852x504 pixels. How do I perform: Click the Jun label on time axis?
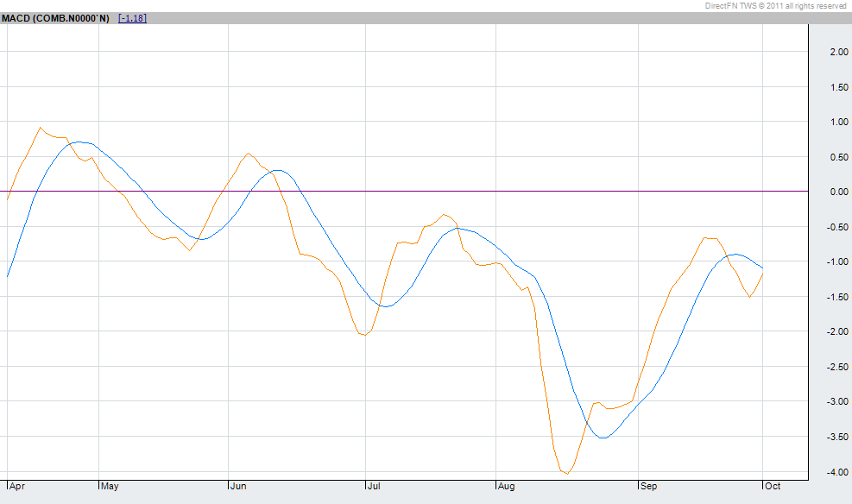(238, 486)
